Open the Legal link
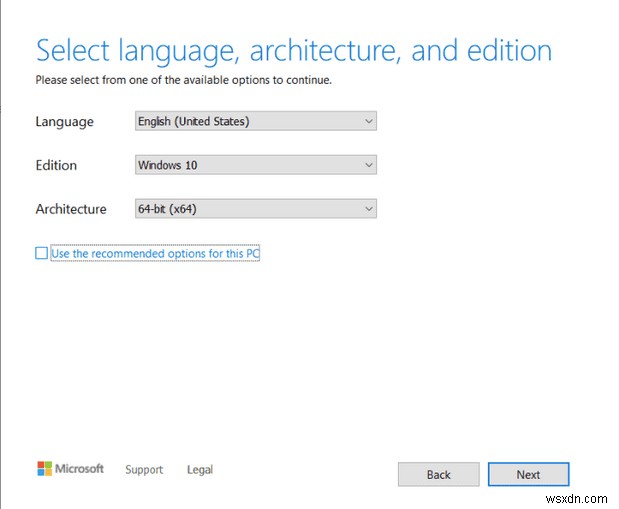This screenshot has height=509, width=619. click(x=200, y=470)
